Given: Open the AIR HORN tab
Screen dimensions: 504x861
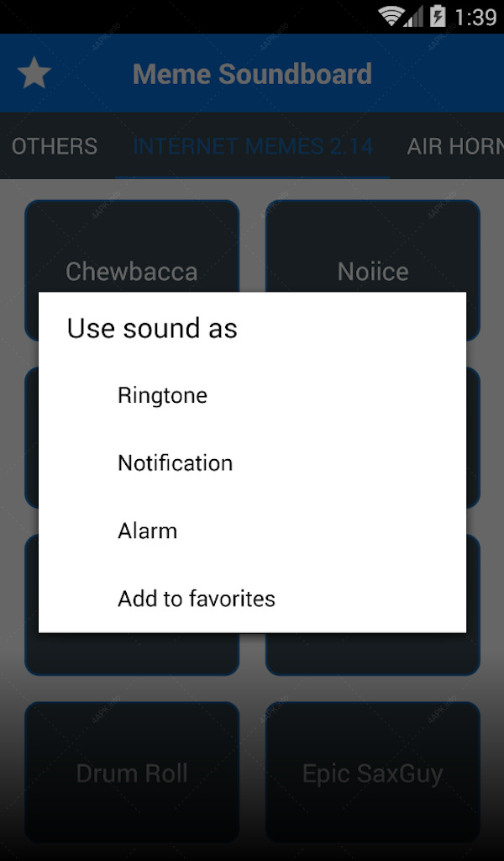Looking at the screenshot, I should tap(455, 146).
